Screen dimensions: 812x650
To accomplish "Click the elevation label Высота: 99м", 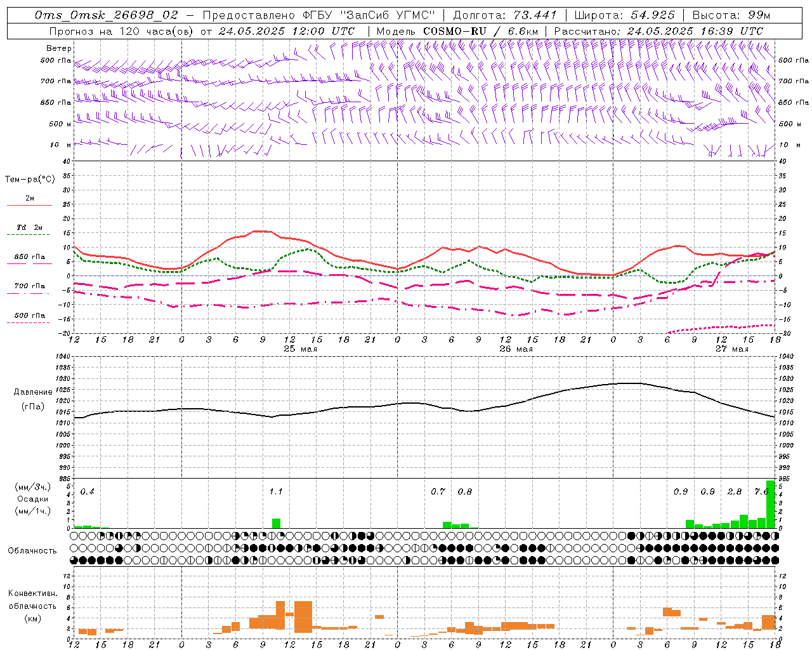I will (731, 15).
